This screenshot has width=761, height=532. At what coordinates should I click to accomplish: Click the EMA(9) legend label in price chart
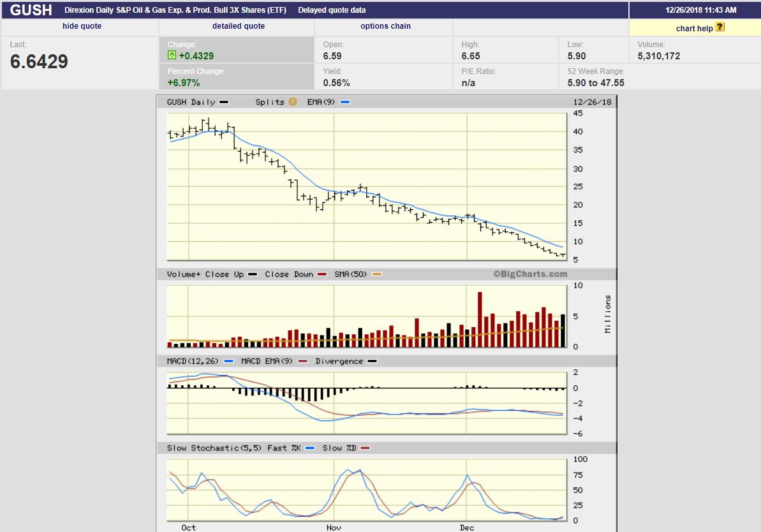point(321,102)
